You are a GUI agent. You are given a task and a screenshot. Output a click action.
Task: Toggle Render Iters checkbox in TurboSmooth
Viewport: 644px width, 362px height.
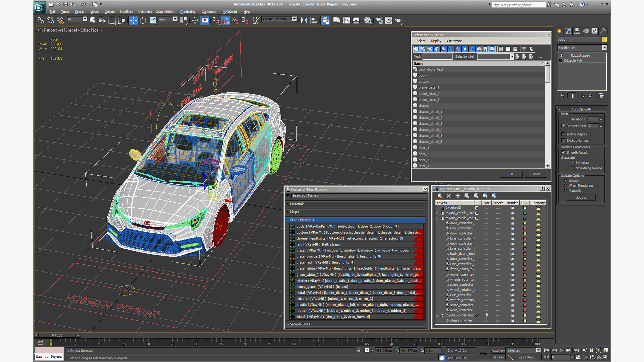[x=563, y=126]
